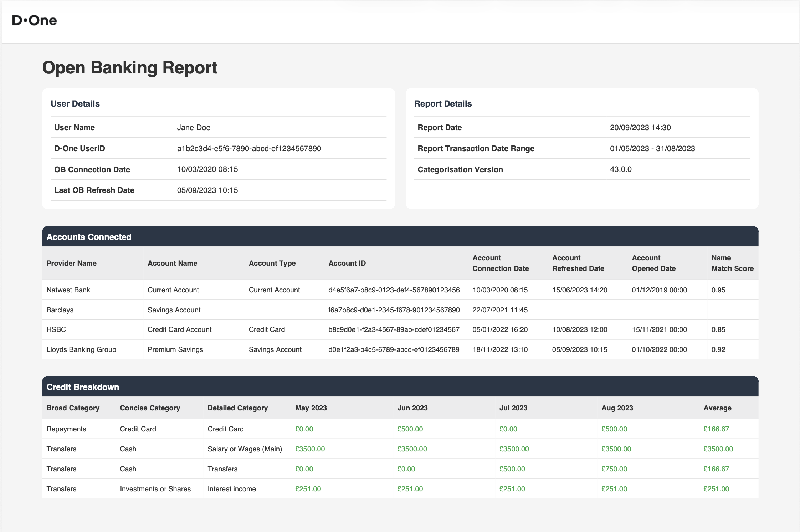
Task: Click the Account ID column header
Action: 347,263
